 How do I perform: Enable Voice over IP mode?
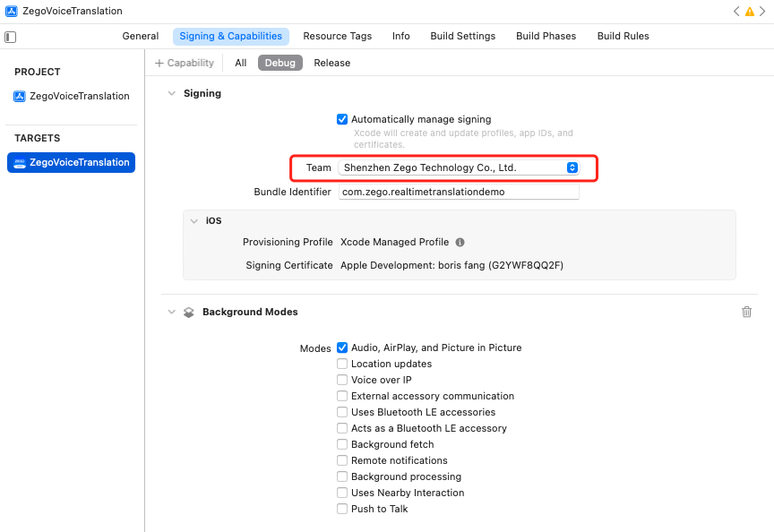point(342,380)
